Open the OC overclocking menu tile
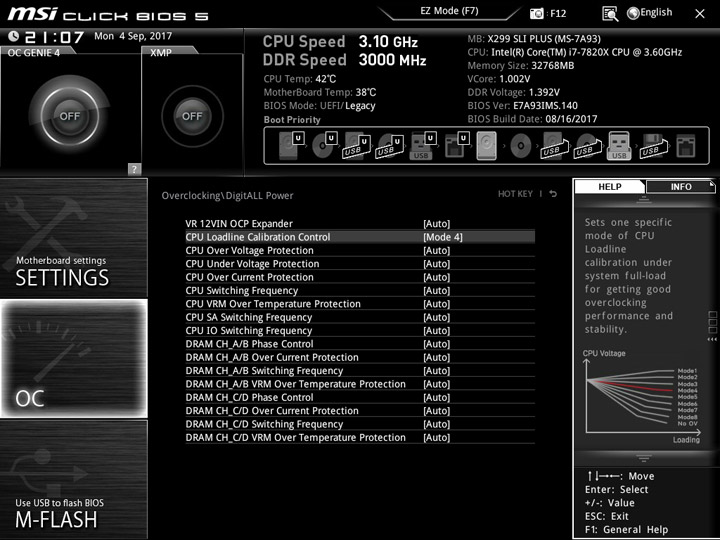The image size is (720, 540). 74,359
